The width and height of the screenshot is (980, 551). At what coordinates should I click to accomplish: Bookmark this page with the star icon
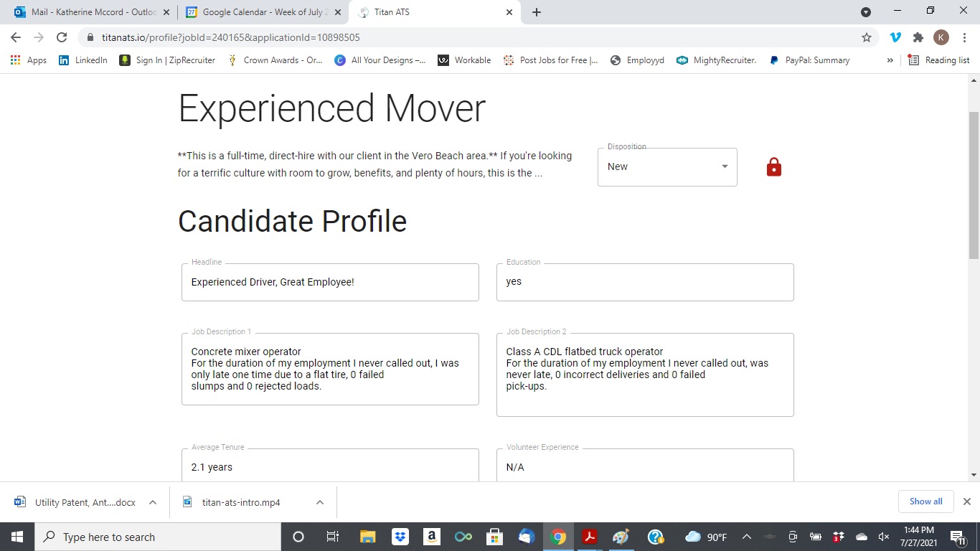pos(867,37)
